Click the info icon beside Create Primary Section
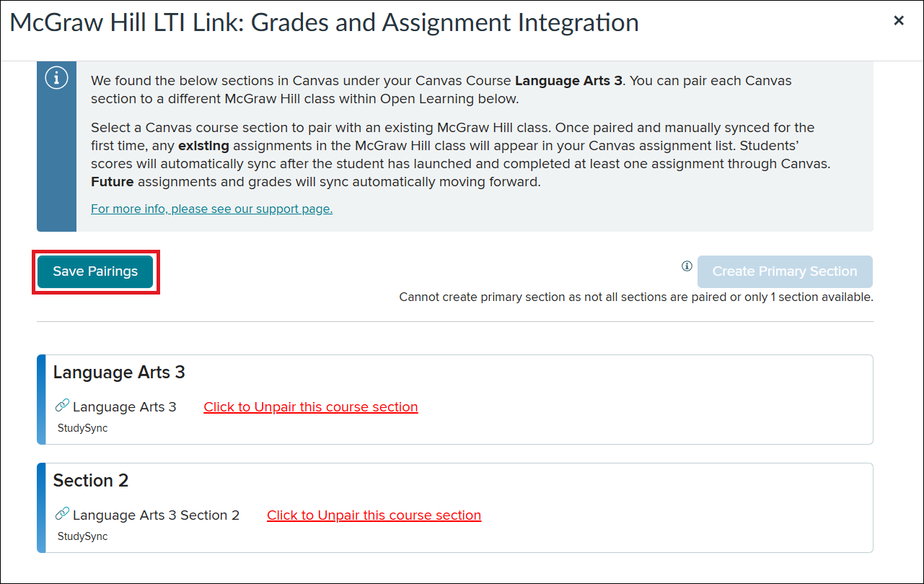 tap(686, 266)
